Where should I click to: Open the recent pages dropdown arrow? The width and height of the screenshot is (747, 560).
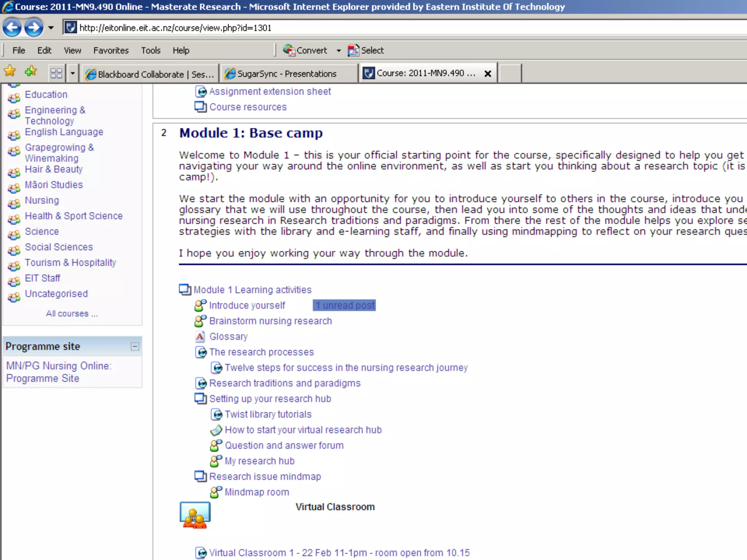click(x=51, y=28)
